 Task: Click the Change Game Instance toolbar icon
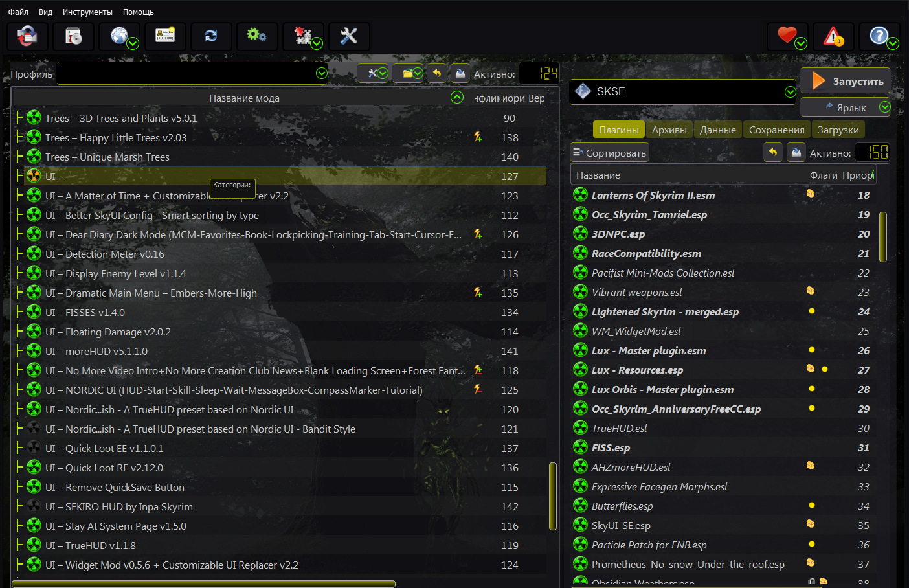pyautogui.click(x=27, y=36)
